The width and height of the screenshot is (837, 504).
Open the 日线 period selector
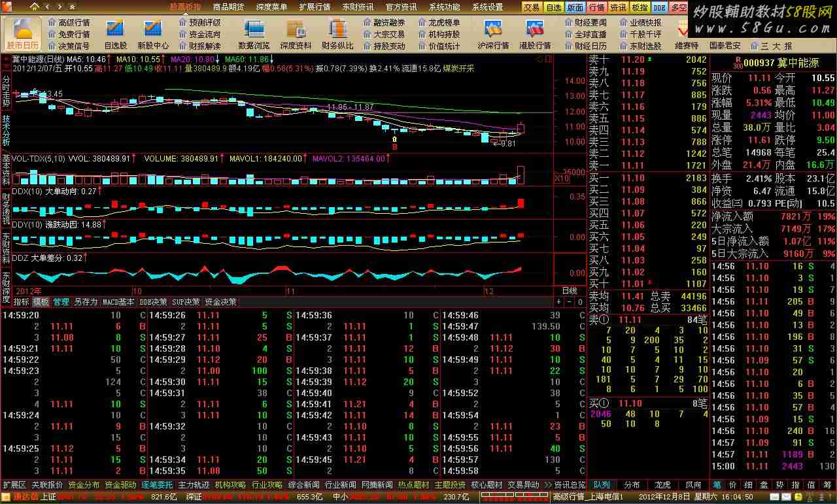point(570,291)
